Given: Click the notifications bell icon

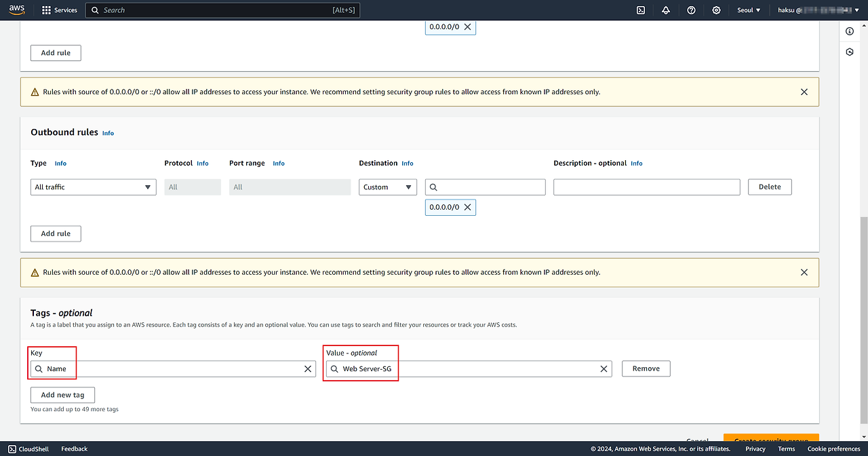Looking at the screenshot, I should point(666,10).
